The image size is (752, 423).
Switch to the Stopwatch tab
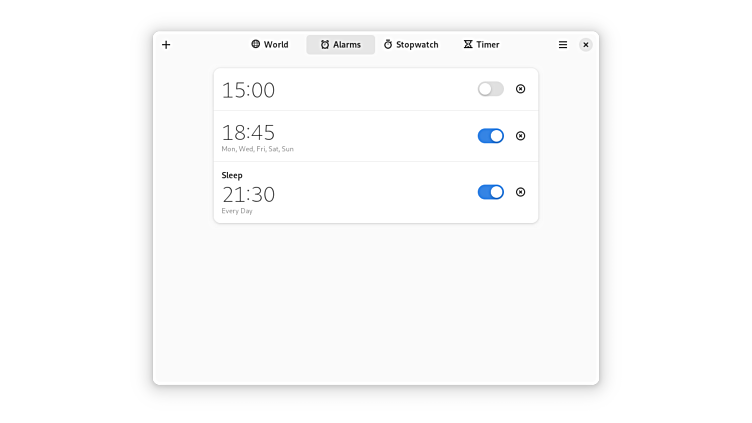[411, 45]
